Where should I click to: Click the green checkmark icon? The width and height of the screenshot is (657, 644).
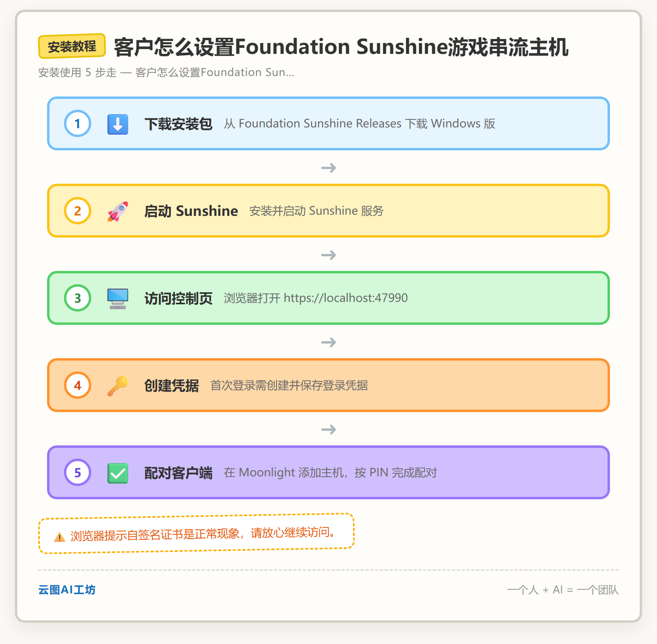118,473
